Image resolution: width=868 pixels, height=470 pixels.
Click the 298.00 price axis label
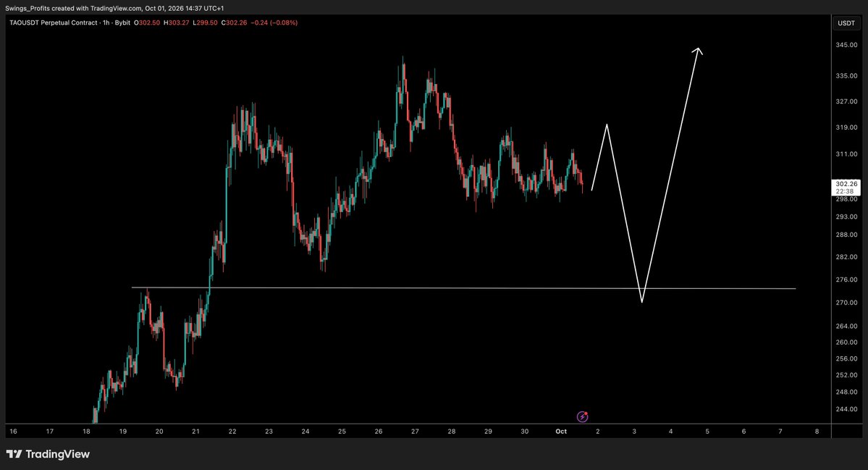click(846, 198)
